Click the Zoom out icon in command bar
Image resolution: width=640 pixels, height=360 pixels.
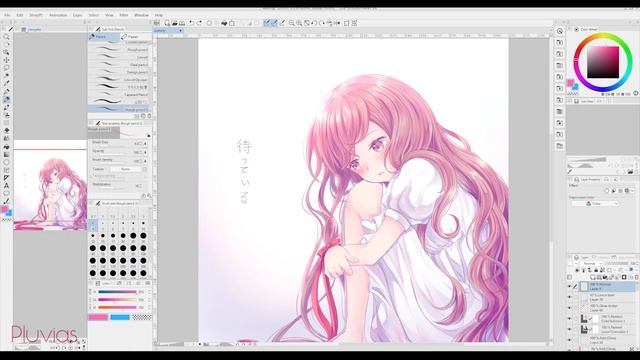point(291,23)
